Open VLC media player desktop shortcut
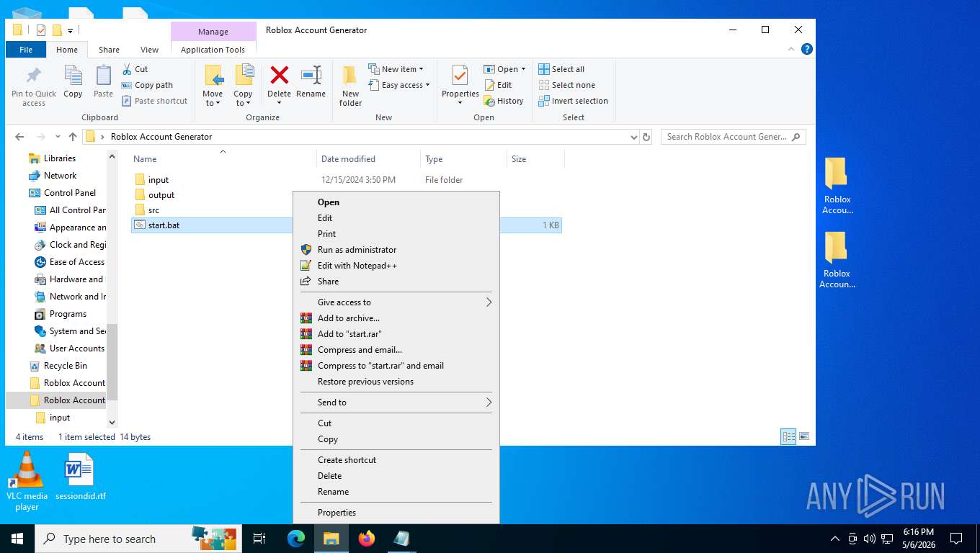Screen dimensions: 980x553 coord(27,481)
